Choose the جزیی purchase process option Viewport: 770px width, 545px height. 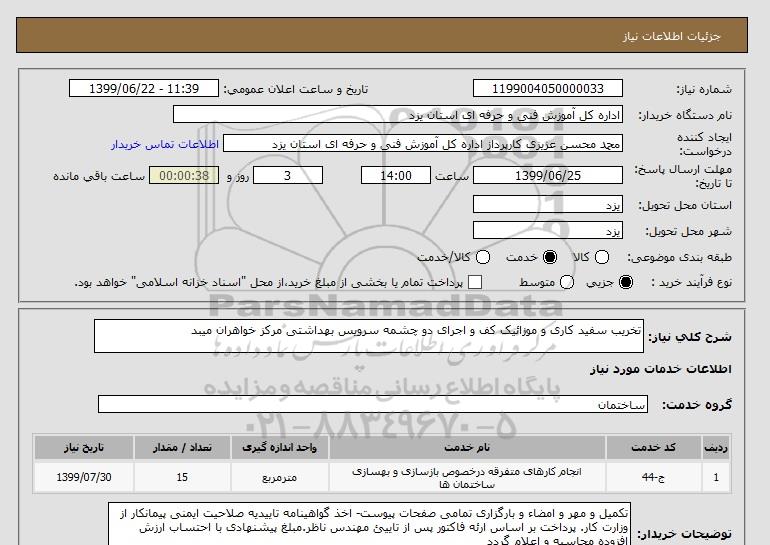click(x=626, y=282)
